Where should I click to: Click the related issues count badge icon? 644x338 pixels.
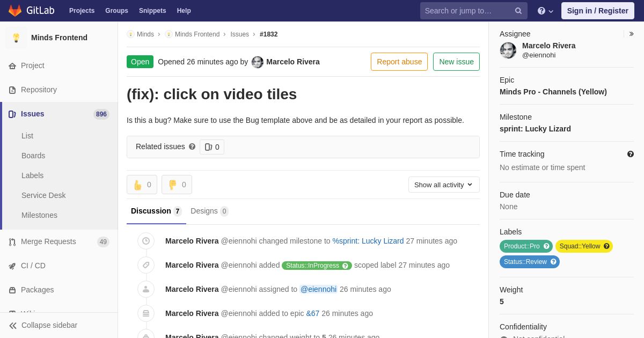[x=208, y=147]
